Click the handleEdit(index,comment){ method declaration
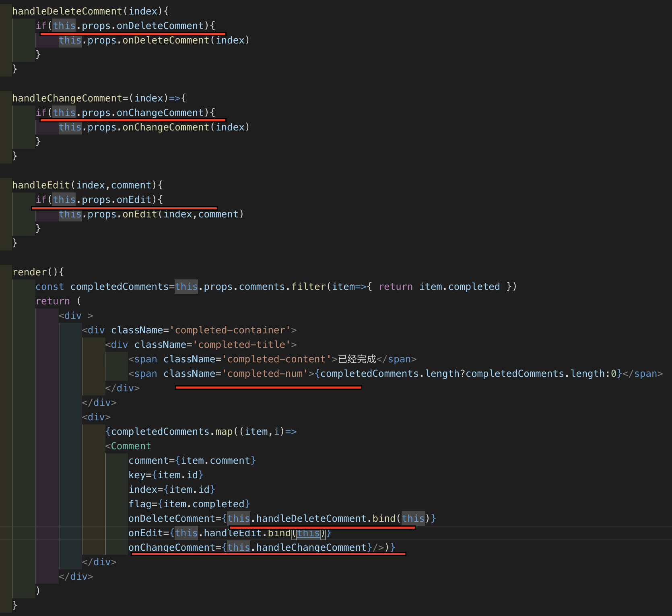This screenshot has width=672, height=616. click(87, 185)
